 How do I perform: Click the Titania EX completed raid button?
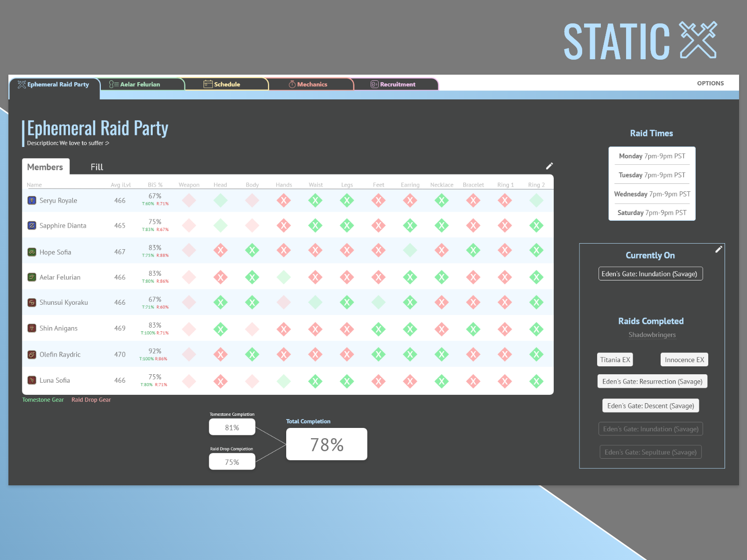[615, 360]
